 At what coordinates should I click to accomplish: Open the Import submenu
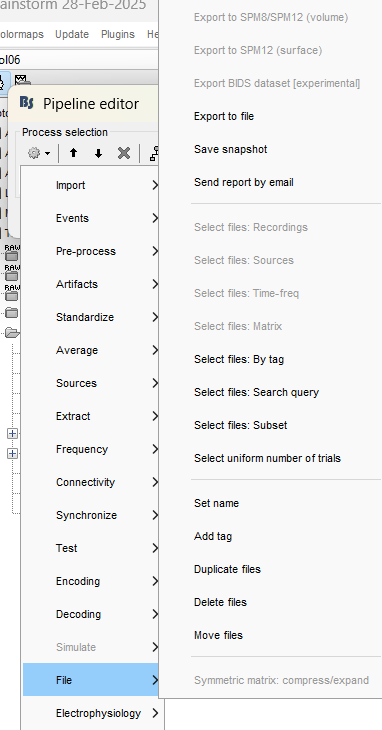(x=91, y=185)
